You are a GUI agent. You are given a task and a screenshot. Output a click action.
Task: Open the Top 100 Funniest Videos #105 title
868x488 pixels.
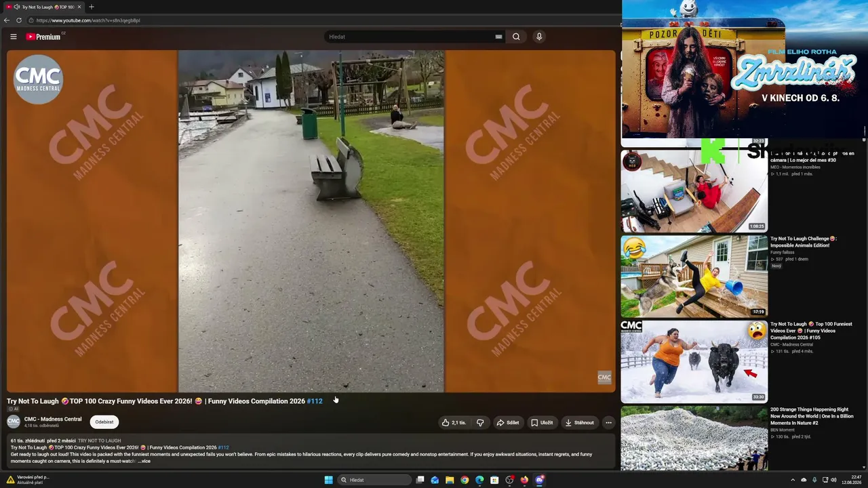click(x=811, y=331)
